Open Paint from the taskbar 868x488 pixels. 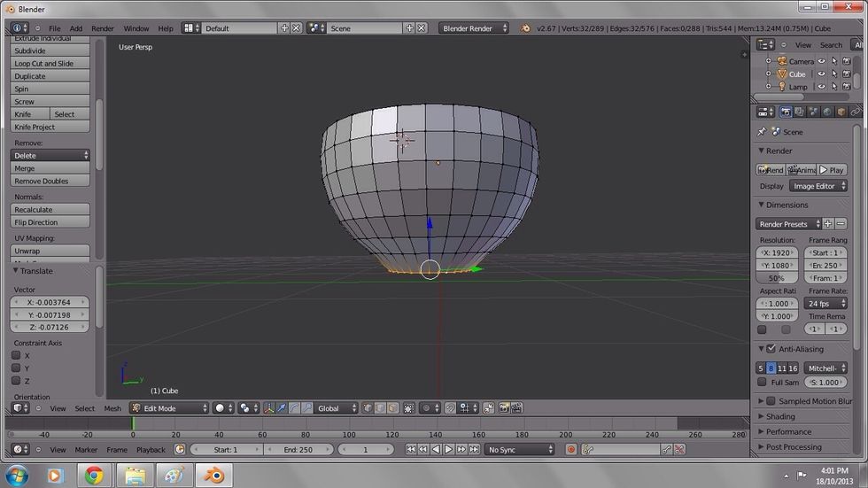click(174, 476)
